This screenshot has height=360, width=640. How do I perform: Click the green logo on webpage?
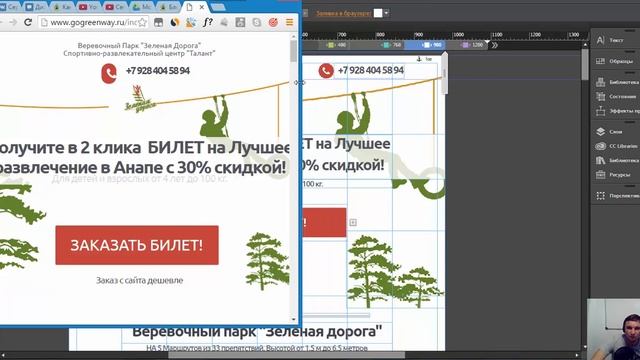click(140, 99)
